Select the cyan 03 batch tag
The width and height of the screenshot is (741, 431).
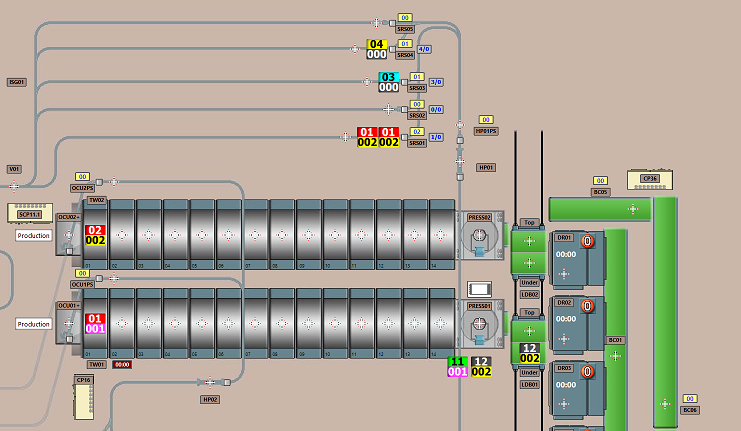point(389,76)
